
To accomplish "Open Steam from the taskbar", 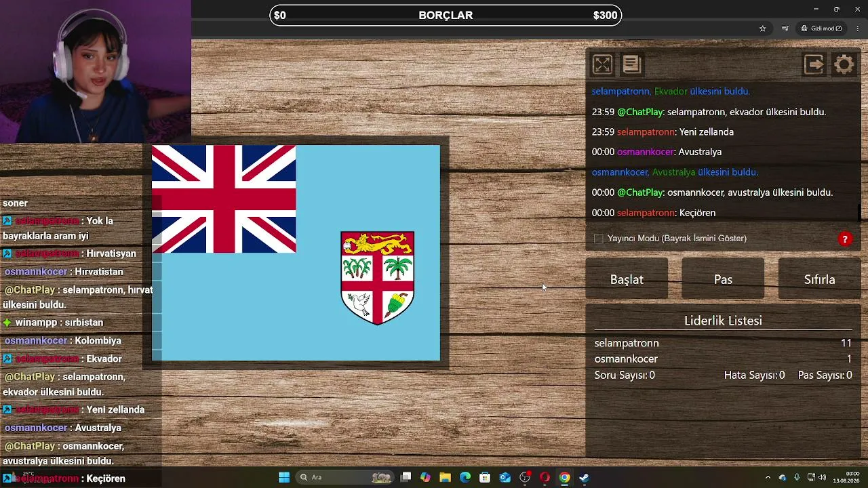I will tap(584, 478).
